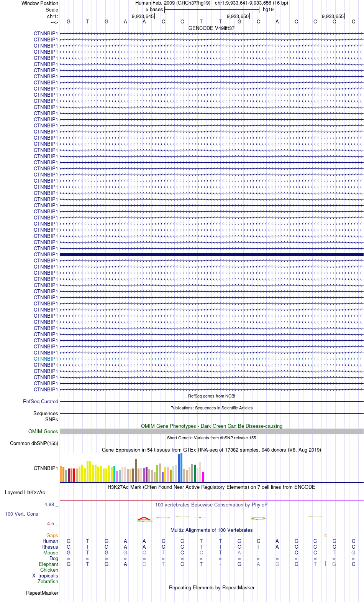The width and height of the screenshot is (364, 602).
Task: Open OMIM Gene Phenotypes track title
Action: tap(212, 426)
